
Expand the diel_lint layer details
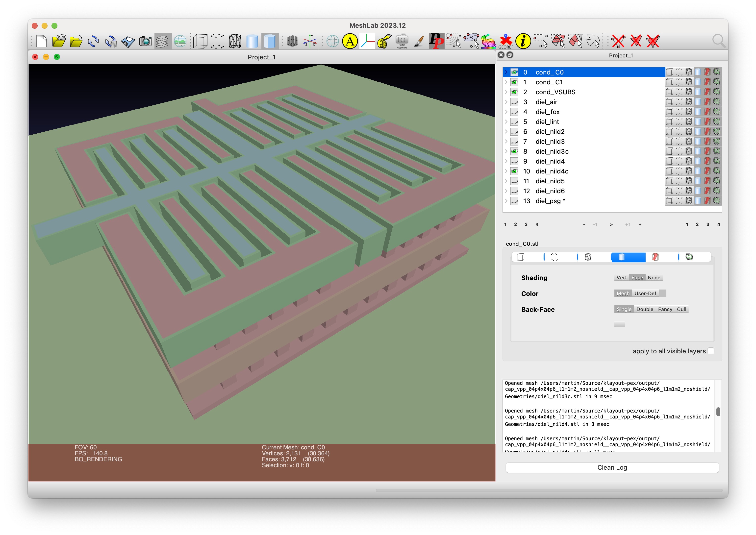pyautogui.click(x=506, y=122)
